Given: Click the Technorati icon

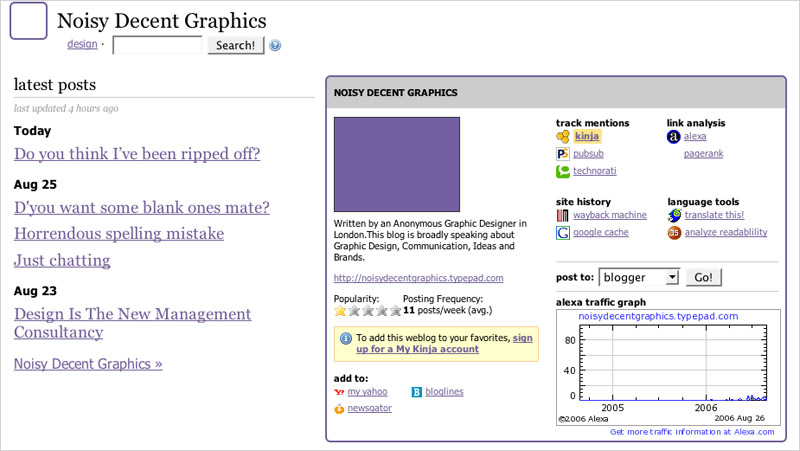Looking at the screenshot, I should (x=563, y=171).
